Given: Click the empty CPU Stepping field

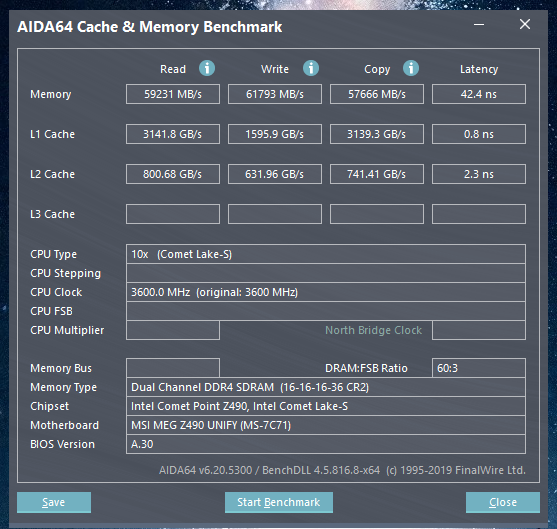Looking at the screenshot, I should [x=326, y=273].
